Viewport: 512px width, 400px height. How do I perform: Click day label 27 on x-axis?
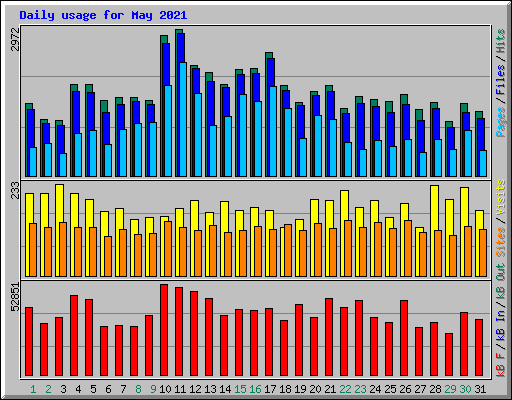420,389
